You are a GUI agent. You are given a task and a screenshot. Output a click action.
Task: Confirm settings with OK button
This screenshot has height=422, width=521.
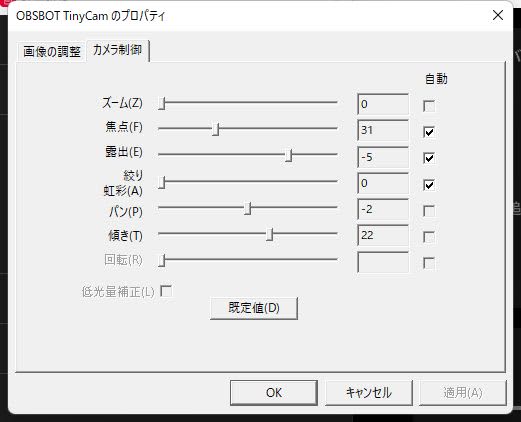pos(274,393)
